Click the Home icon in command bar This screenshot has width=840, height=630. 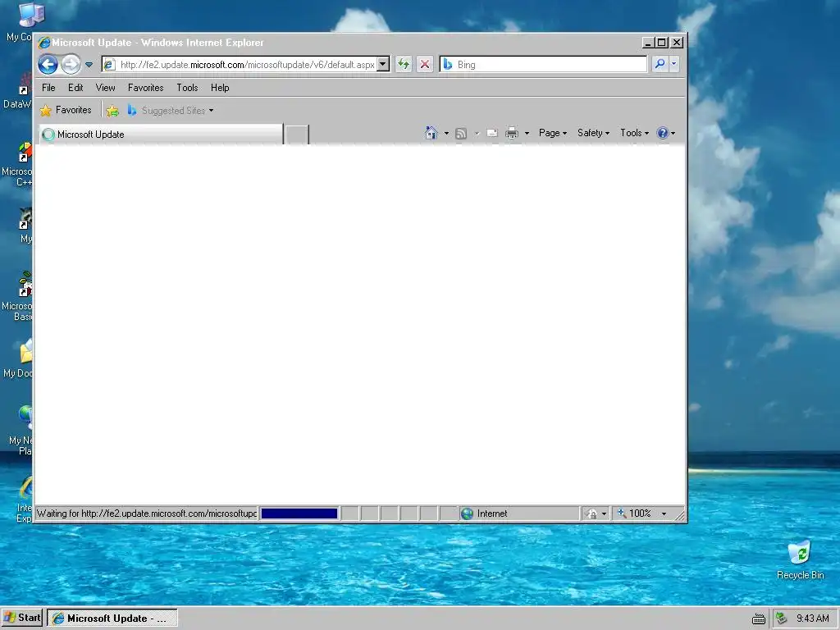click(x=431, y=133)
